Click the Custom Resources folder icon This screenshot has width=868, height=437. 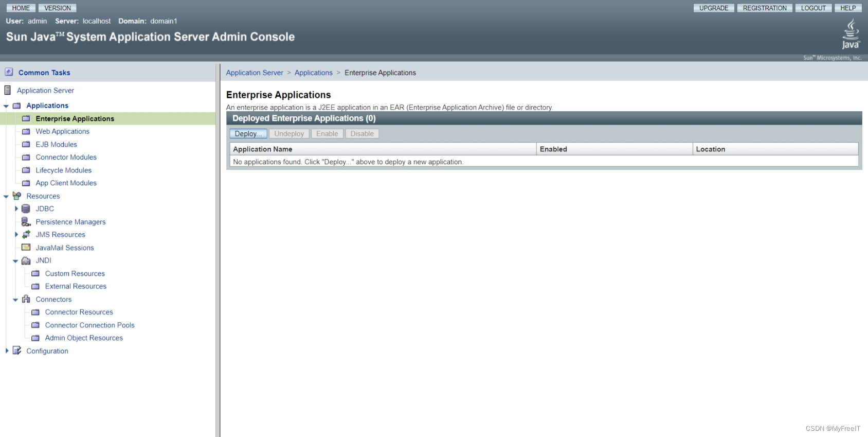[35, 273]
